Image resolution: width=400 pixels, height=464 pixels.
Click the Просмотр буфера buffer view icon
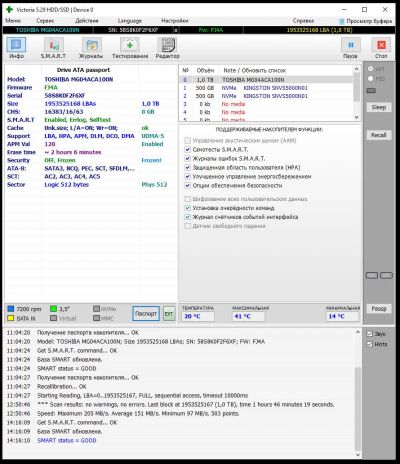342,21
